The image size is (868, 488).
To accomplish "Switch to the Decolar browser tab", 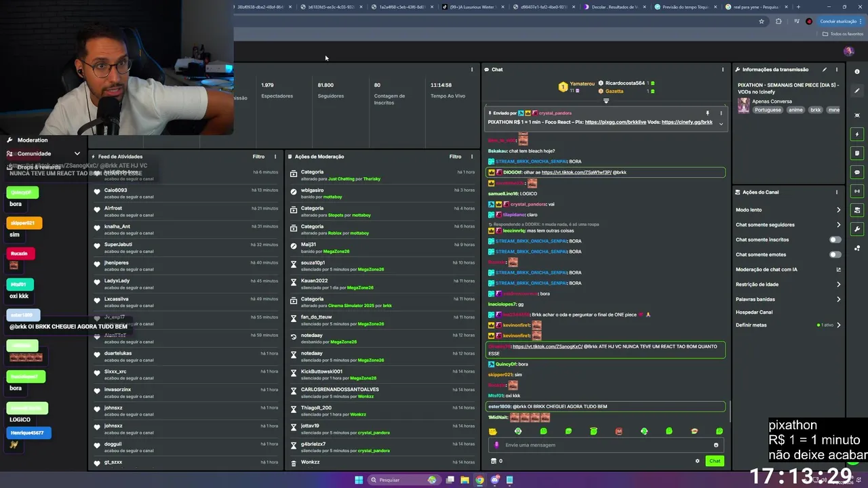I will point(615,7).
